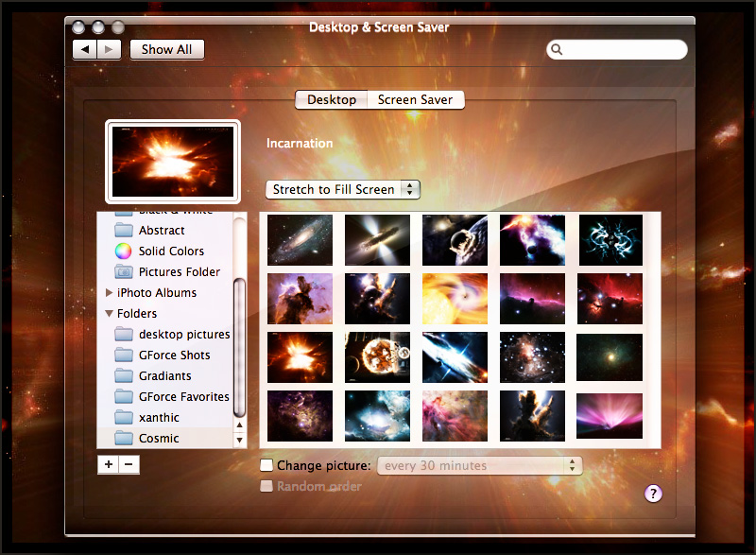The image size is (756, 555).
Task: Remove folder with the minus button
Action: (129, 464)
